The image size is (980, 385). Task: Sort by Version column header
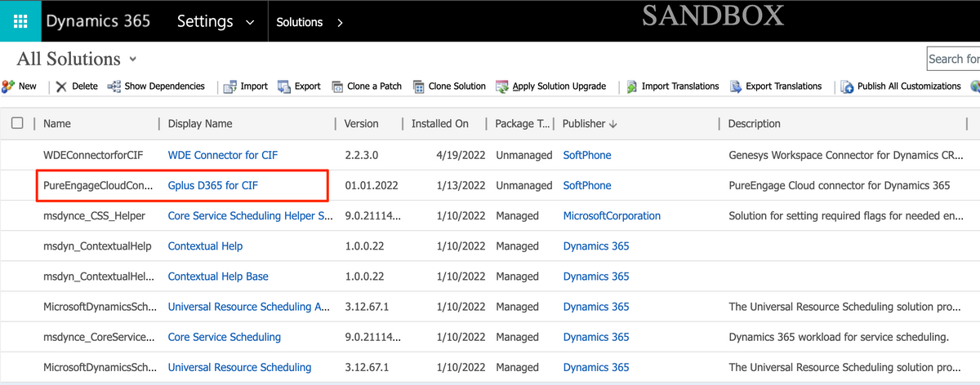point(362,123)
